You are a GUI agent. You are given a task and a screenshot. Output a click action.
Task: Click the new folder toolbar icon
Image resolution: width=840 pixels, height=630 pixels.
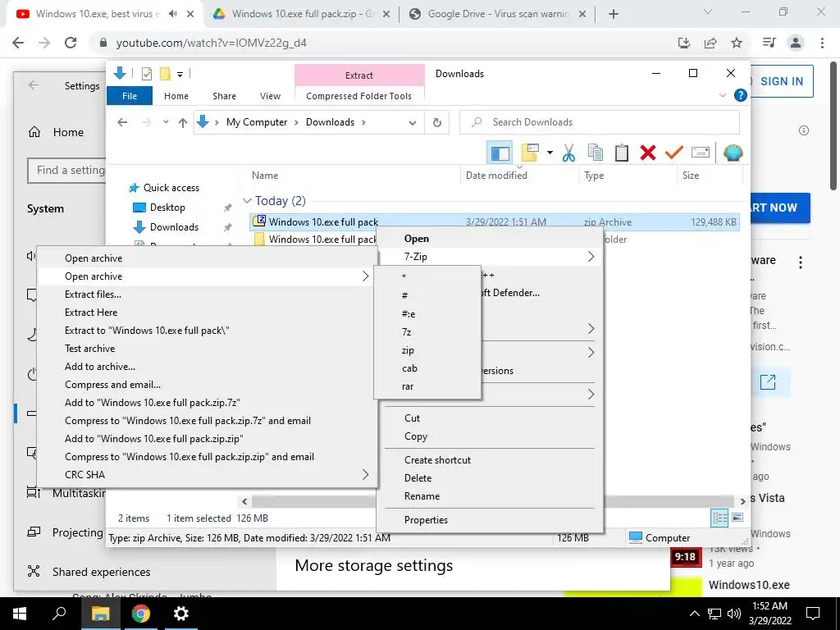click(529, 153)
